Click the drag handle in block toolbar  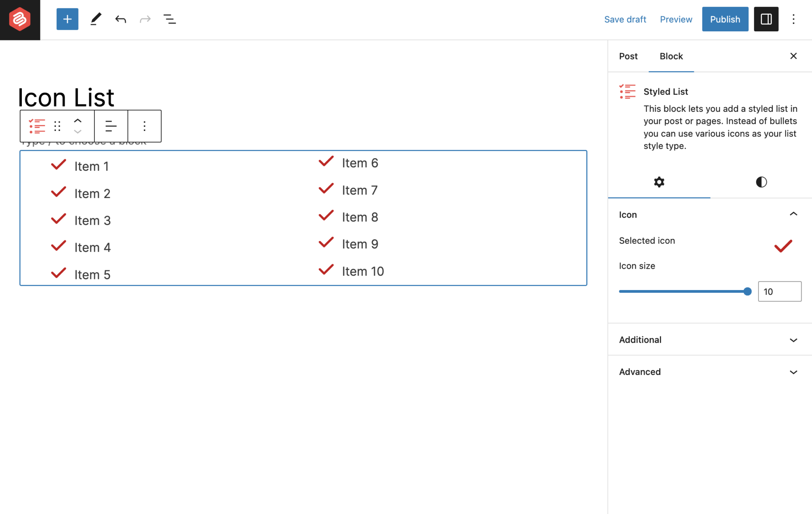pyautogui.click(x=57, y=126)
